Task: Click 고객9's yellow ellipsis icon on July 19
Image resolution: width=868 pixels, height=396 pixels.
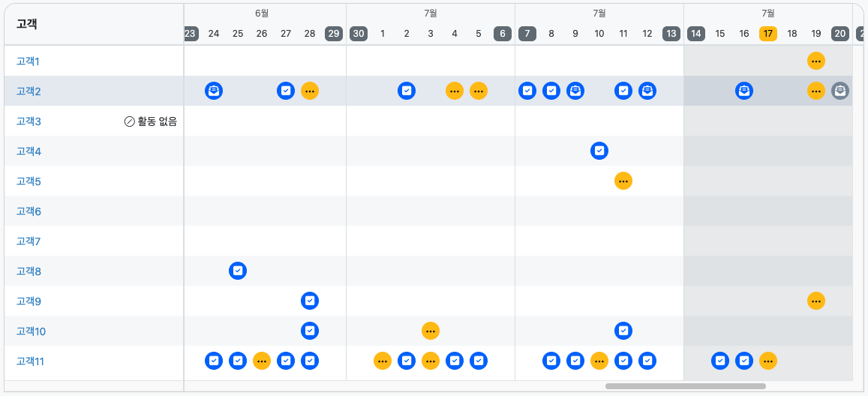Action: click(x=816, y=301)
